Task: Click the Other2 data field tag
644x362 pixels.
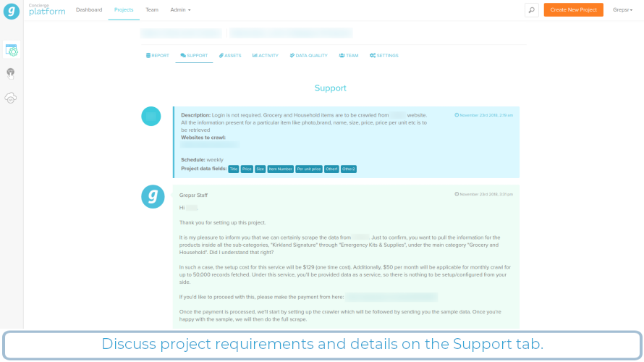Action: [x=348, y=169]
